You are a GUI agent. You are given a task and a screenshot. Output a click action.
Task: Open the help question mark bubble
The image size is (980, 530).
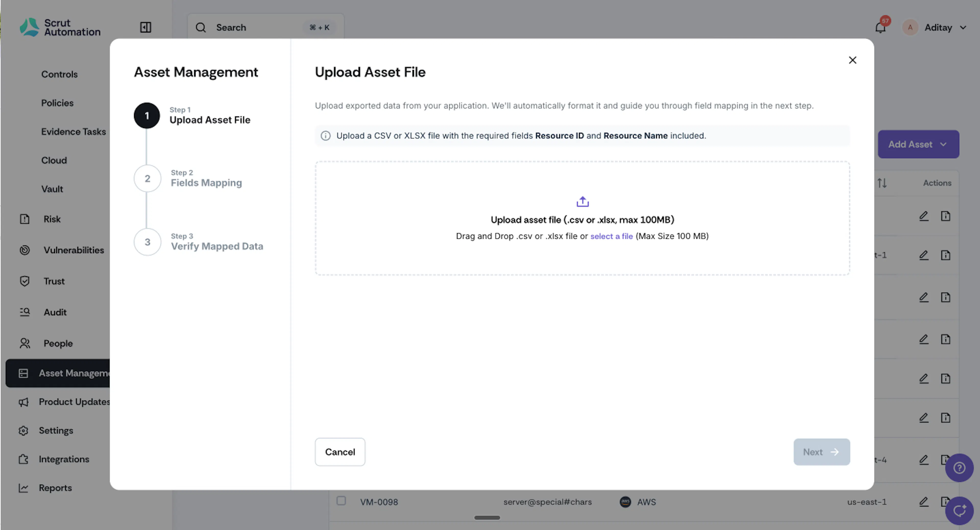[959, 468]
